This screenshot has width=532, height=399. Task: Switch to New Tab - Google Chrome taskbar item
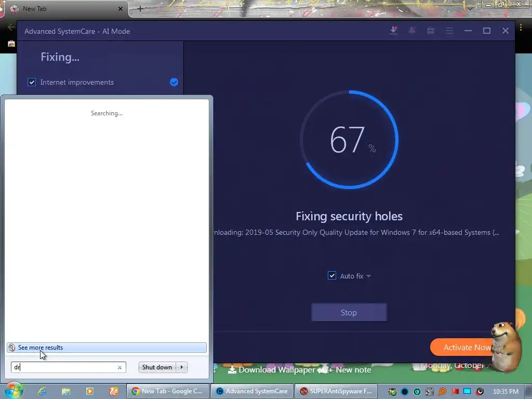[168, 391]
